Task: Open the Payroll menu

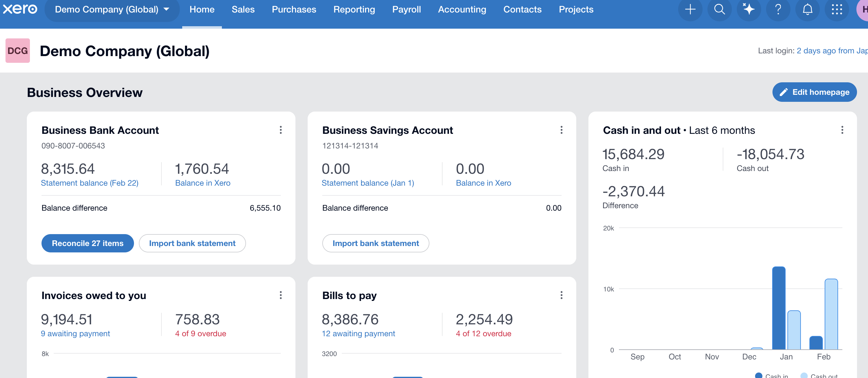Action: point(406,9)
